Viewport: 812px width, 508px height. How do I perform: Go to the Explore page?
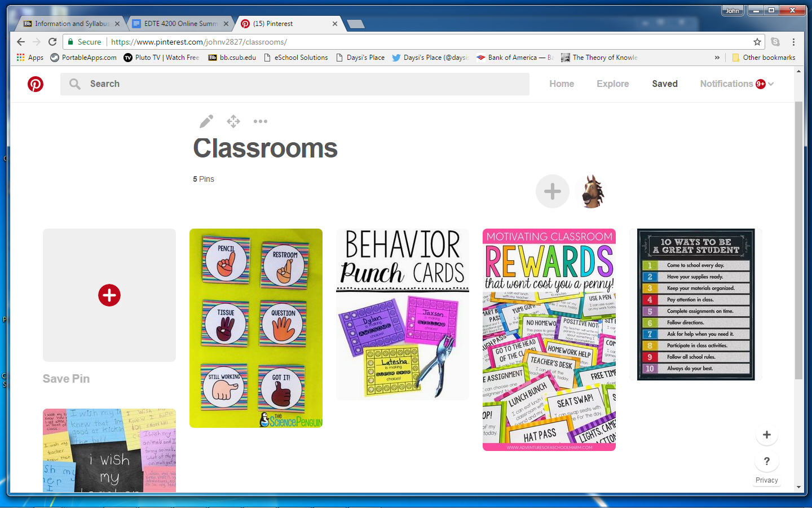[612, 84]
